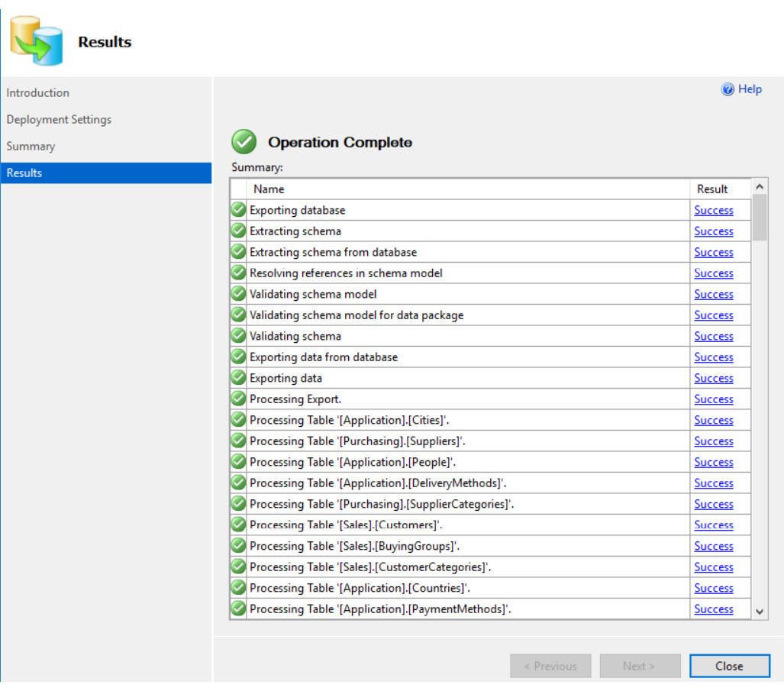Screen dimensions: 784x691
Task: Go to Deployment Settings step
Action: pos(59,120)
